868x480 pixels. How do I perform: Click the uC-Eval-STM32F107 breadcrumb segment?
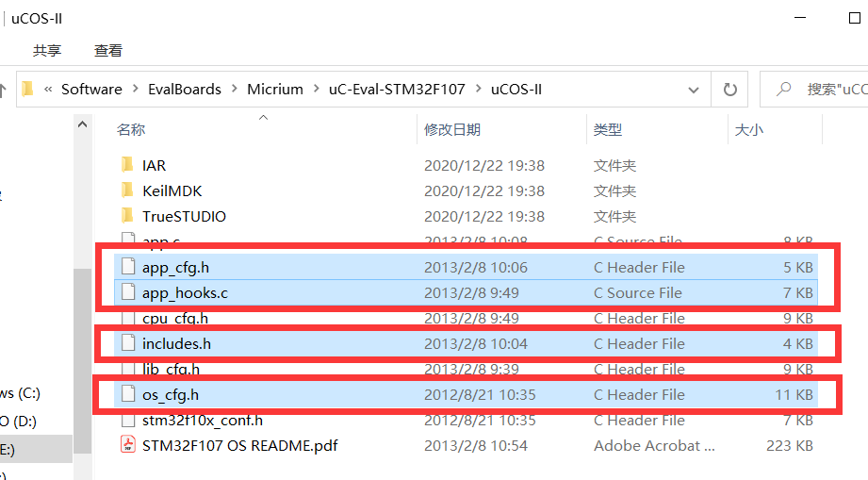point(397,90)
